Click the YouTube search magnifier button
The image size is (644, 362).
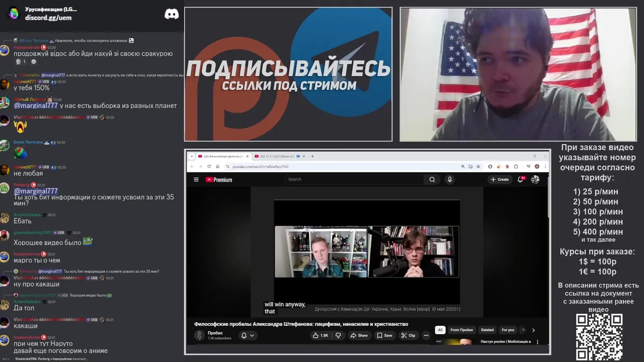[432, 179]
